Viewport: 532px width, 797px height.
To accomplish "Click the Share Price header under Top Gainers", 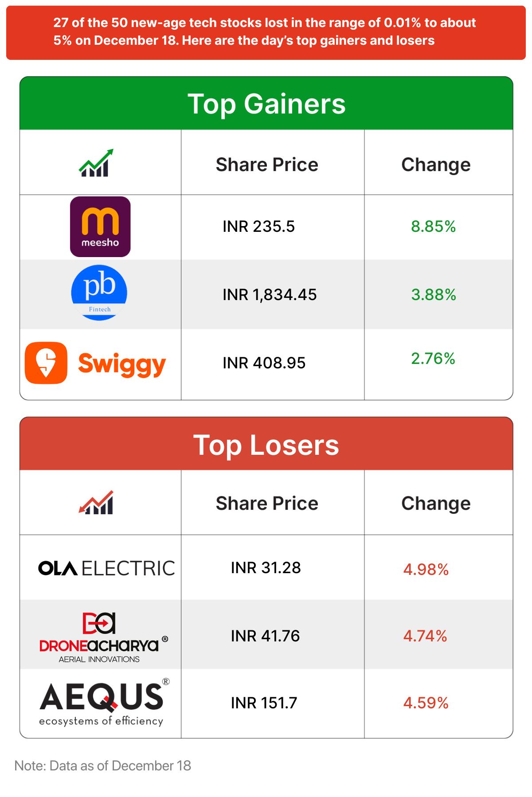I will click(x=267, y=165).
